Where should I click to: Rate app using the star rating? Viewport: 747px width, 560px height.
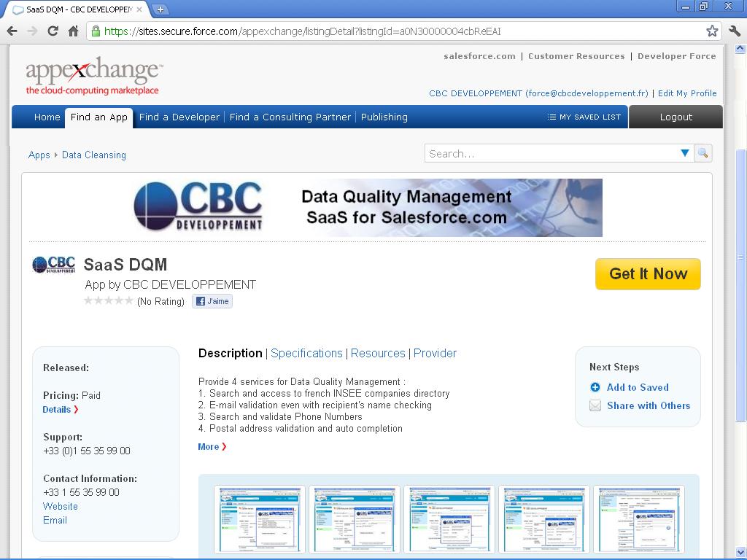(x=109, y=300)
